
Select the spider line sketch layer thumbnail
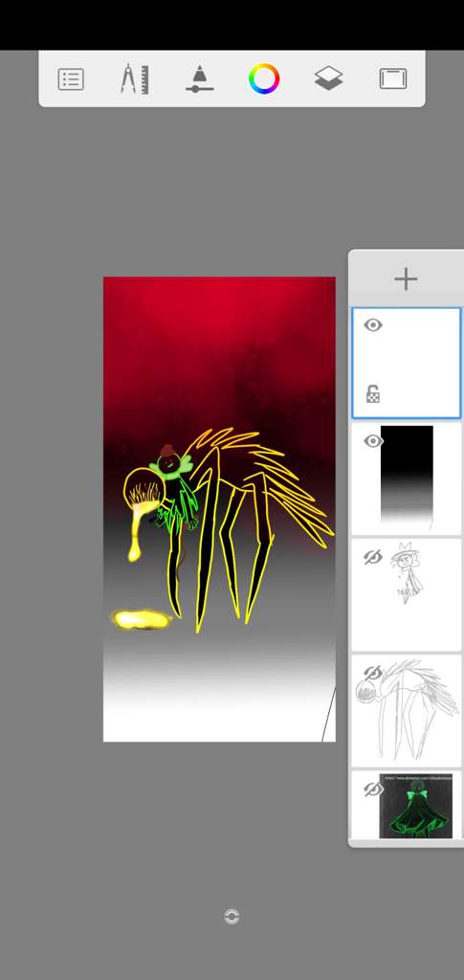tap(408, 709)
